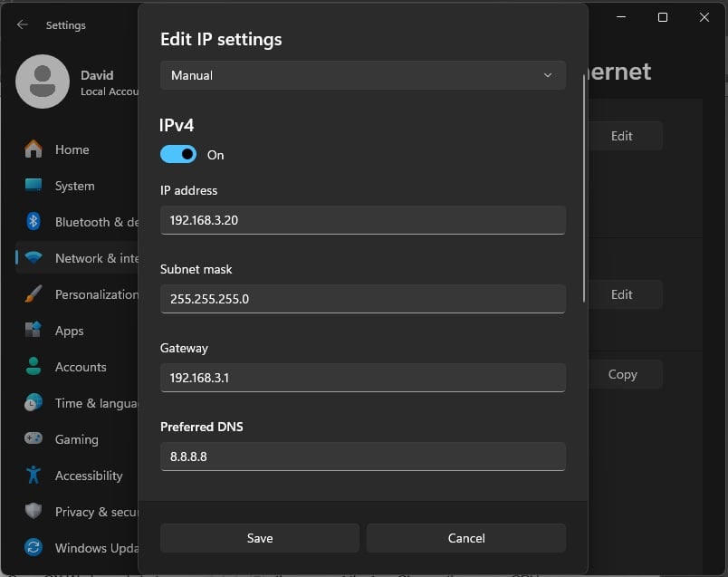This screenshot has height=577, width=728.
Task: Cancel the Edit IP settings dialog
Action: point(466,538)
